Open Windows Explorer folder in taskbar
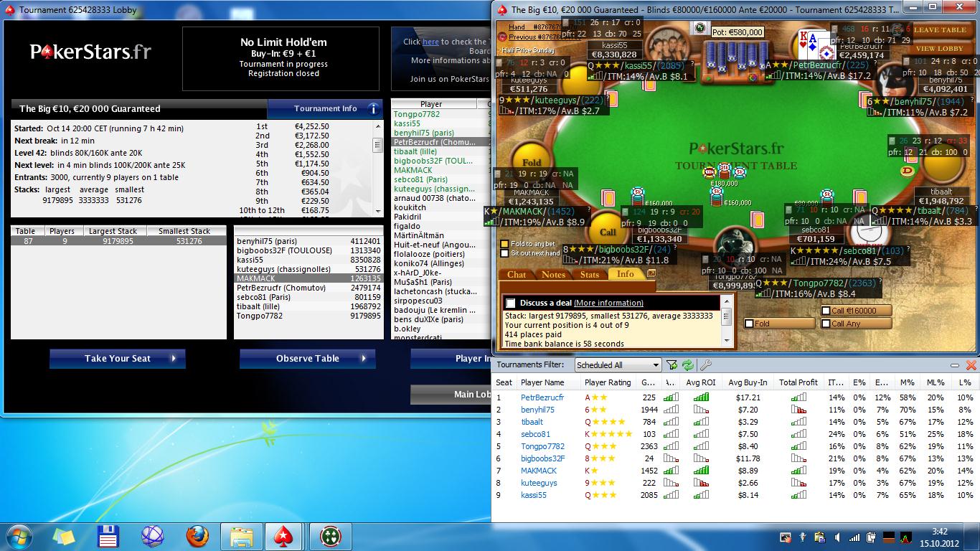Image resolution: width=980 pixels, height=551 pixels. pyautogui.click(x=241, y=536)
